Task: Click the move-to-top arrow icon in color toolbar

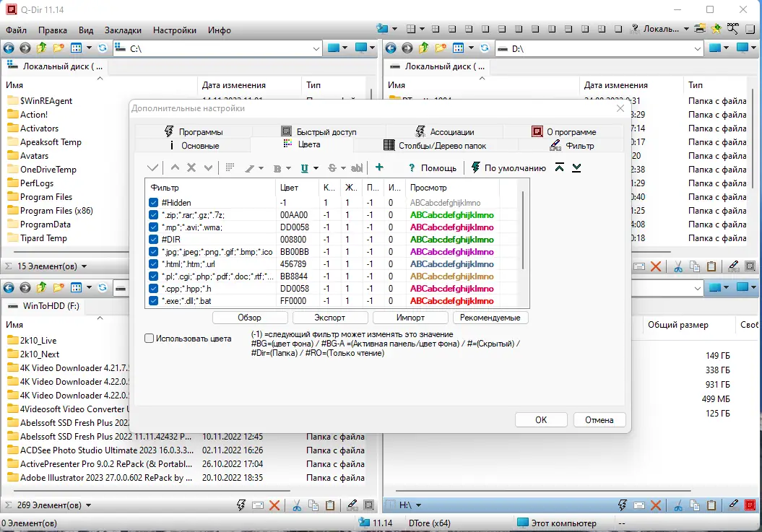Action: (559, 167)
